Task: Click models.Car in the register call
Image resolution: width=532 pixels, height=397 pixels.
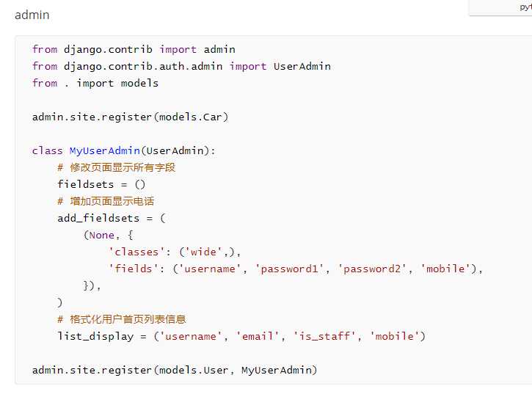Action: tap(190, 117)
